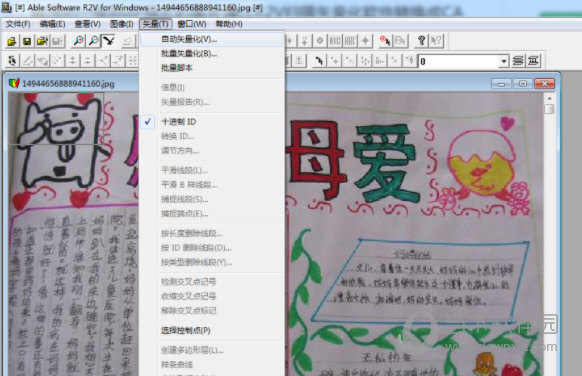This screenshot has height=376, width=582.
Task: Click the image window scrollbar up arrow
Action: pos(549,98)
